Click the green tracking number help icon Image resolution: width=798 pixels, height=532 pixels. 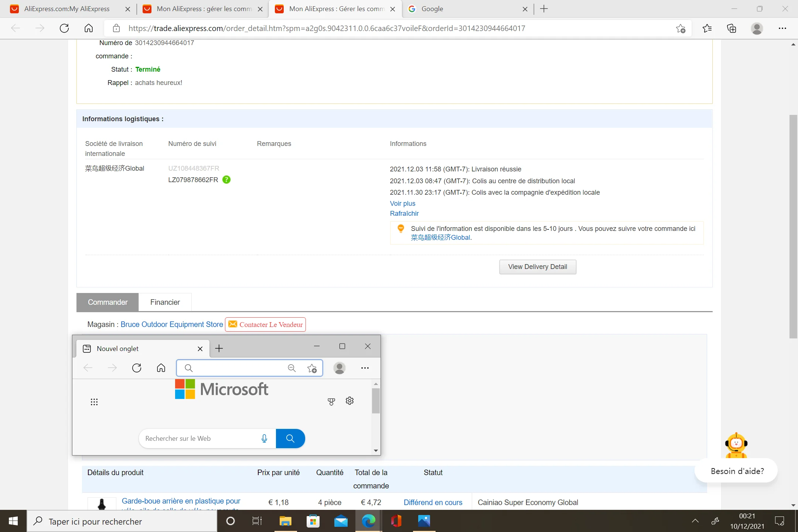tap(226, 180)
